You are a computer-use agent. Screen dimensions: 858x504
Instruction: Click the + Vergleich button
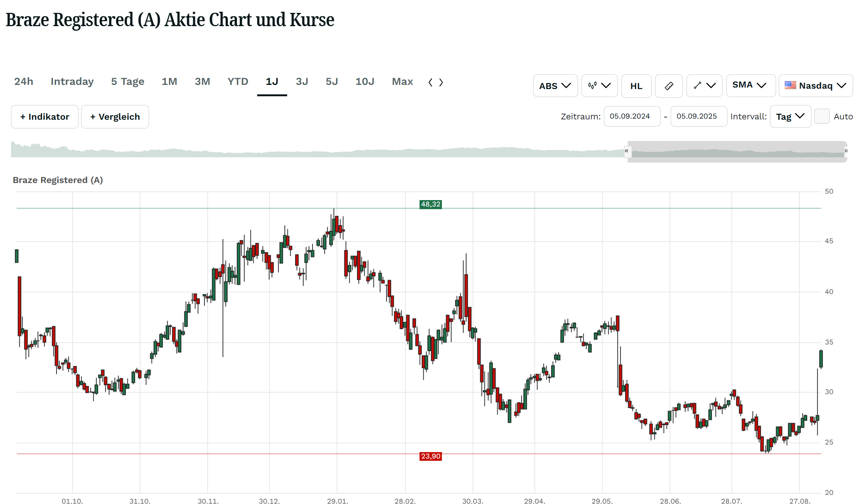tap(115, 117)
